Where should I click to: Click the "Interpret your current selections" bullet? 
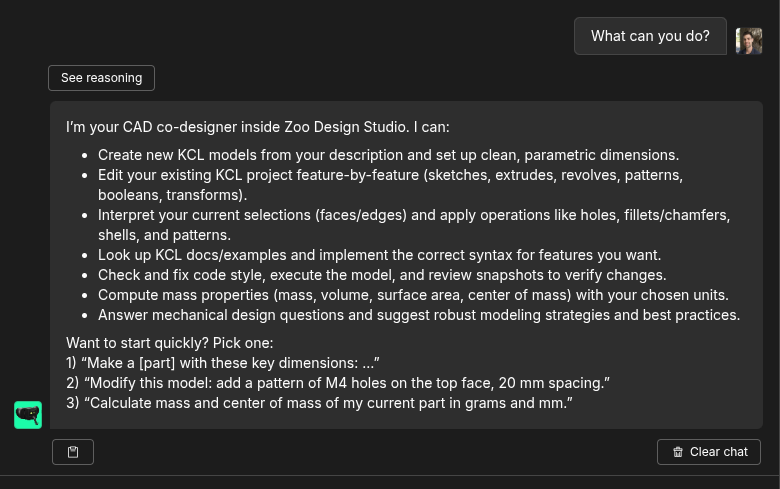coord(413,215)
